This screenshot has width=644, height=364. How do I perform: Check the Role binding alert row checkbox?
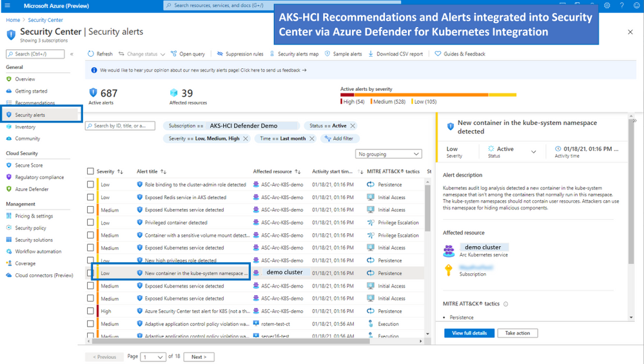pyautogui.click(x=90, y=185)
